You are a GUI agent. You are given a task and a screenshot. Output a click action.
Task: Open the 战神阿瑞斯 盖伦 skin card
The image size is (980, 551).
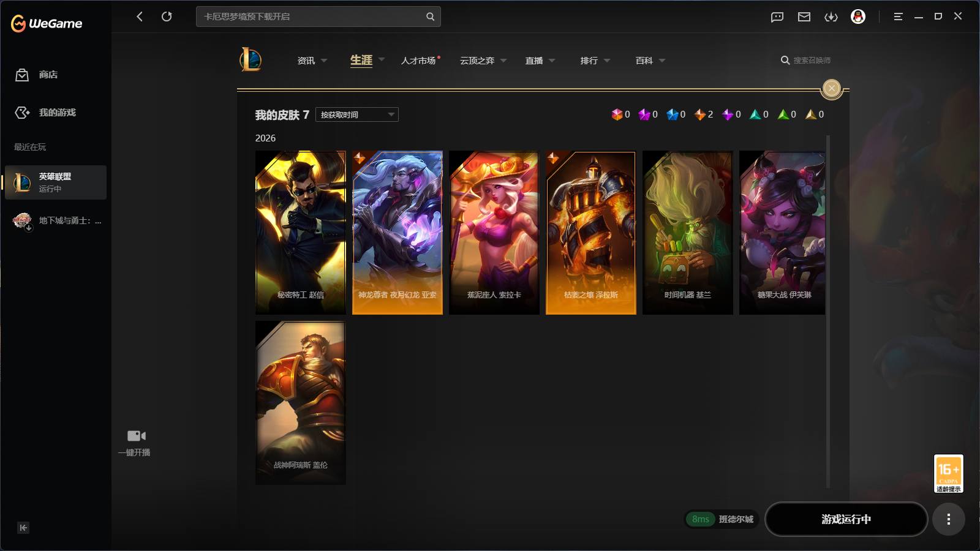tap(301, 403)
